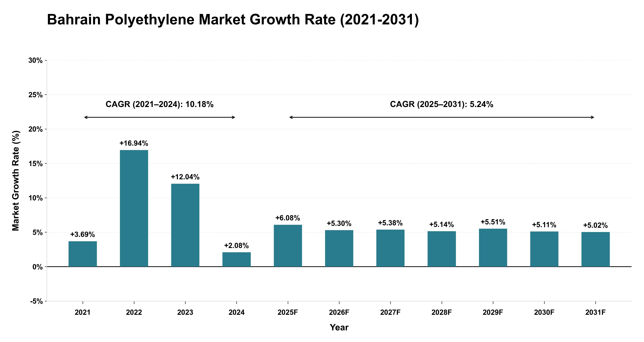Select the 2023 bar

(x=185, y=225)
